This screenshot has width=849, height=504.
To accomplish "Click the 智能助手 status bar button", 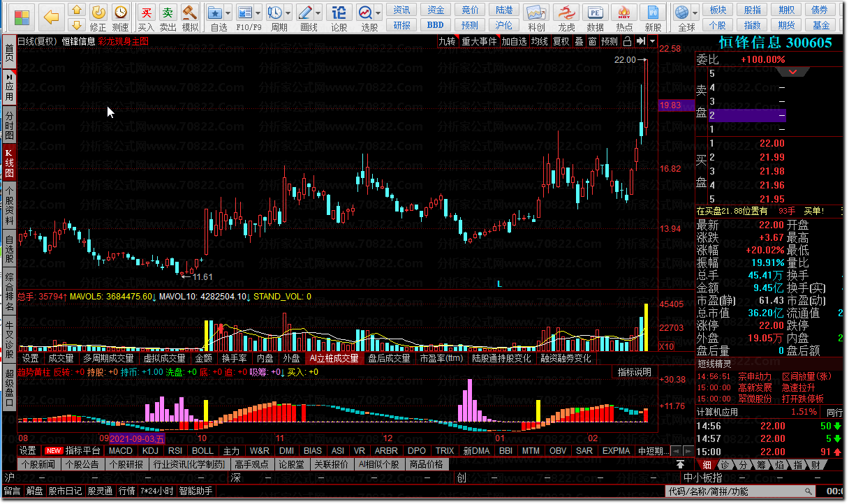I will click(x=195, y=491).
